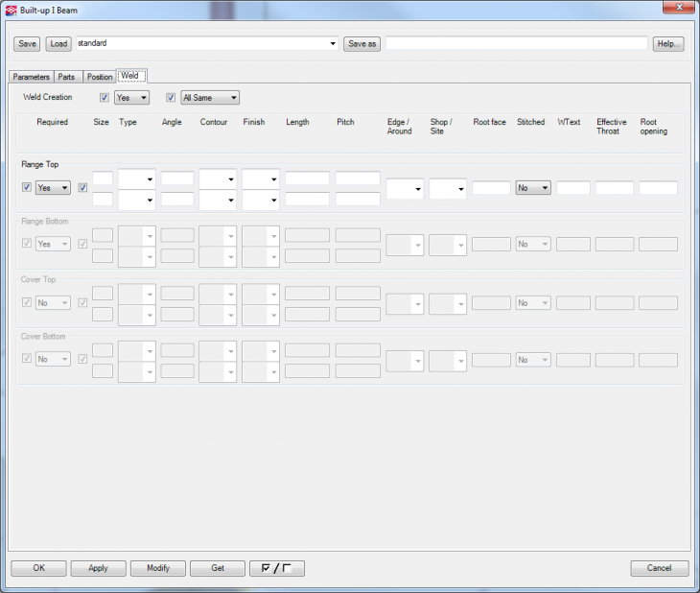Click the Range Top Root face field

pyautogui.click(x=491, y=188)
